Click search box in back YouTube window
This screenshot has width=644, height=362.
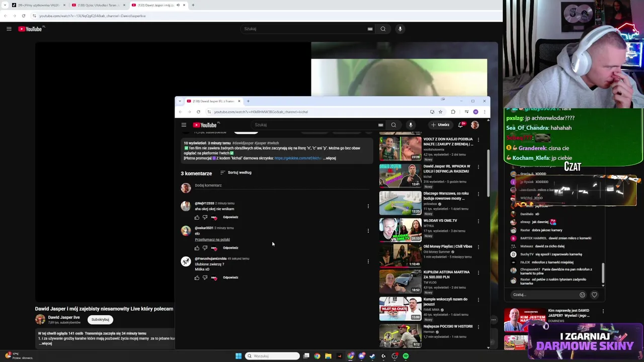point(307,29)
